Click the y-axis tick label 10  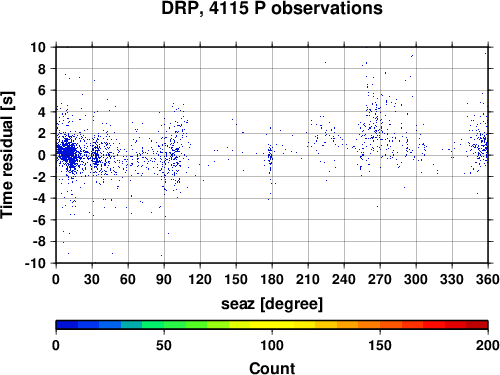(38, 47)
